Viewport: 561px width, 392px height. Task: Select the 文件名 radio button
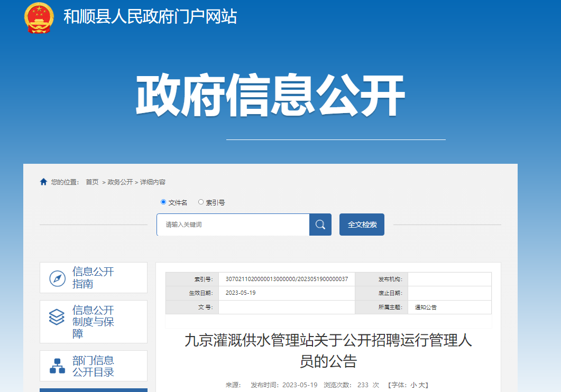pos(163,202)
